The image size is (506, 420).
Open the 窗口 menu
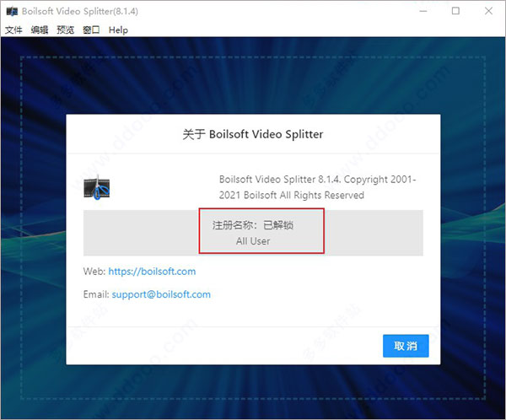tap(91, 30)
